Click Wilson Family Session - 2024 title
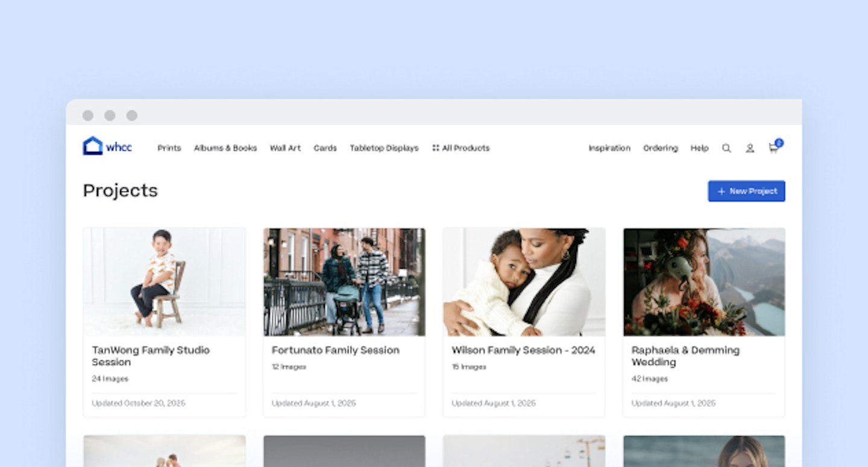 523,350
